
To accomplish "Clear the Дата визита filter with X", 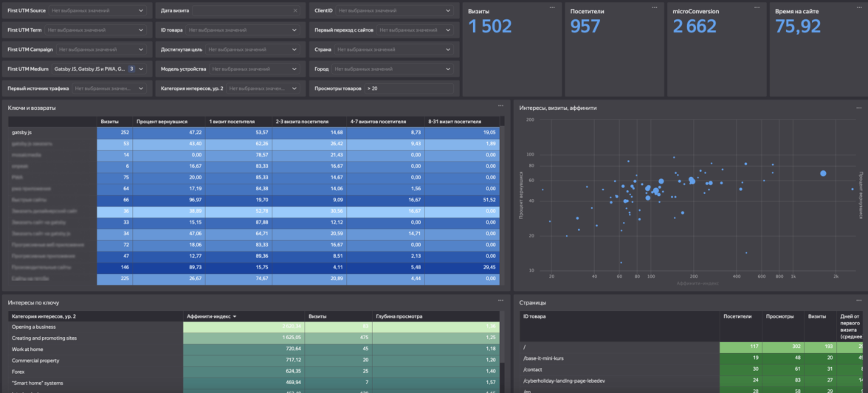I will pyautogui.click(x=295, y=11).
